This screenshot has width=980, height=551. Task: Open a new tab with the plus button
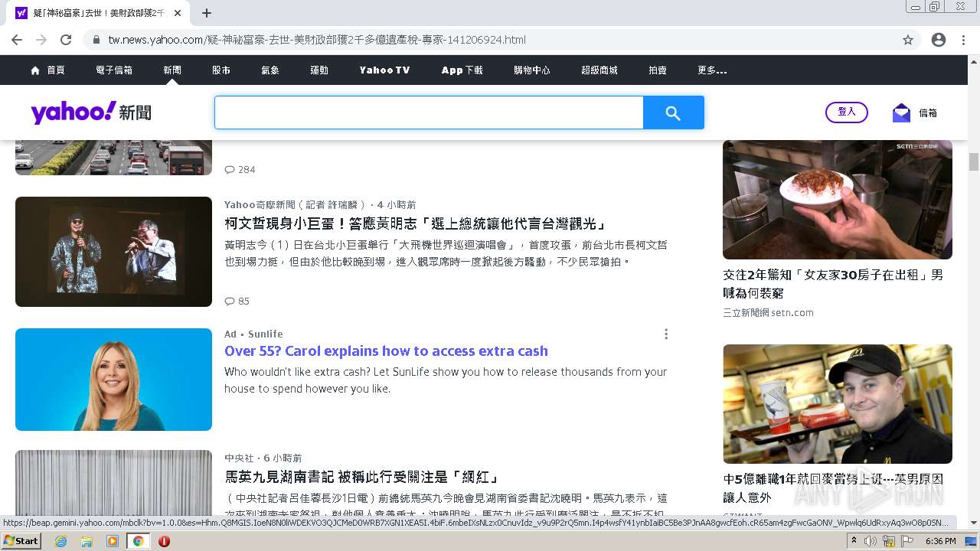coord(207,13)
